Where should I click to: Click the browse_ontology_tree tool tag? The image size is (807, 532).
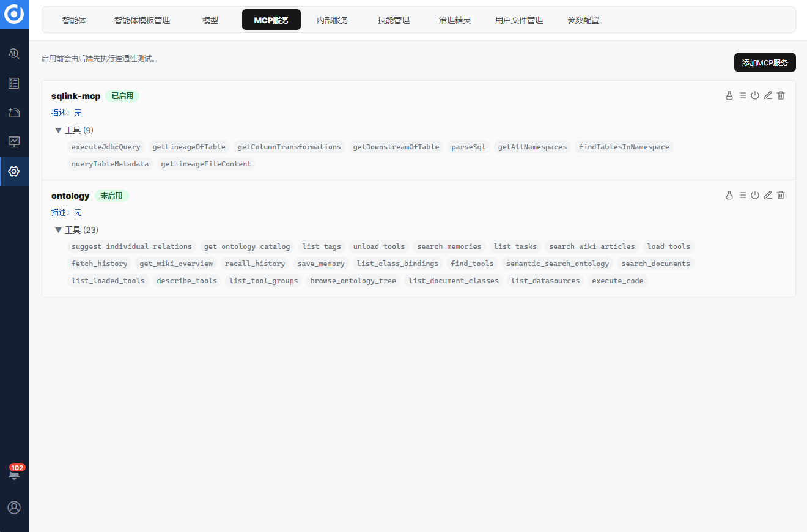pos(353,281)
